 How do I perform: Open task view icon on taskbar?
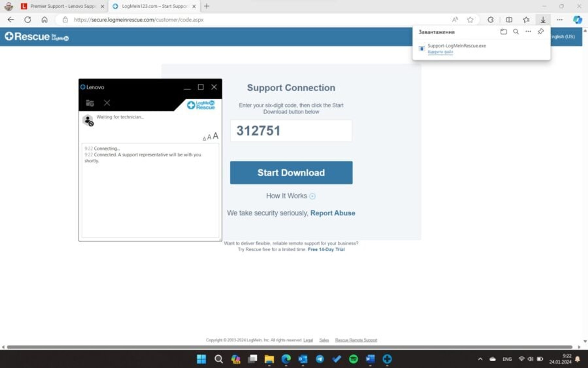tap(252, 359)
